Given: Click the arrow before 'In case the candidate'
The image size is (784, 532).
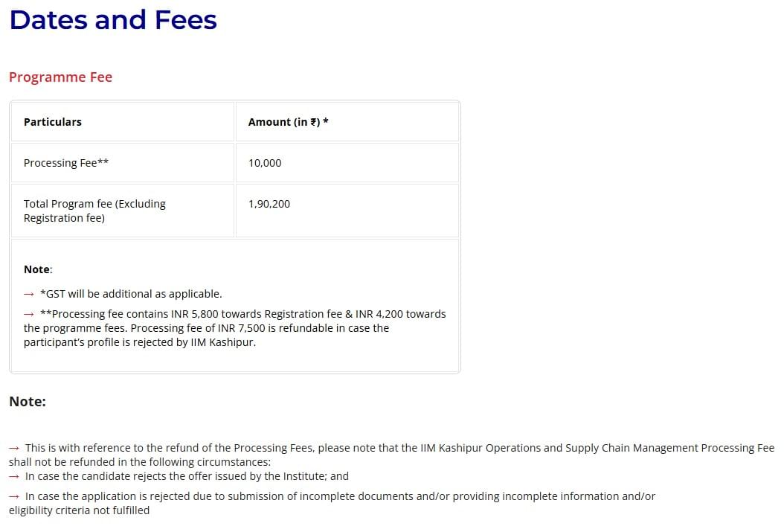Looking at the screenshot, I should click(x=14, y=476).
